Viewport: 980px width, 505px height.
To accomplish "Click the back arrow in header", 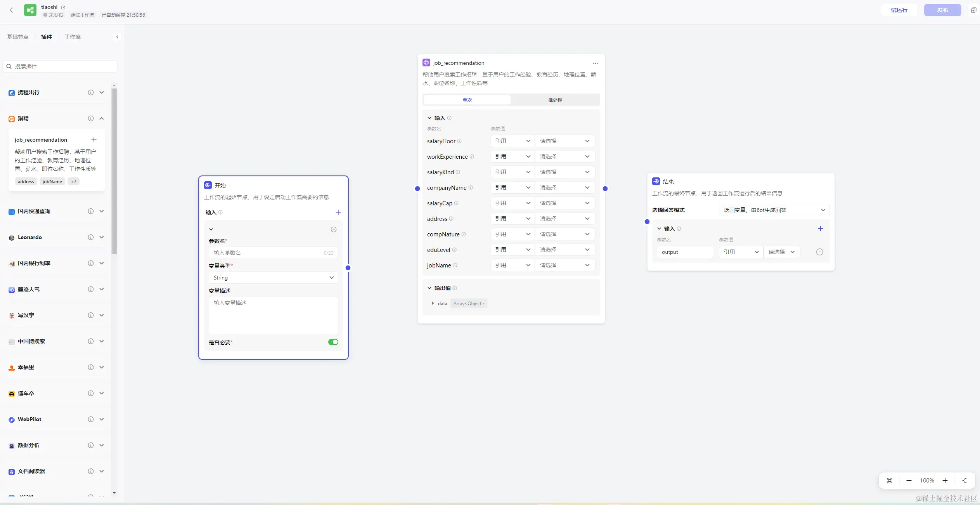I will 12,10.
